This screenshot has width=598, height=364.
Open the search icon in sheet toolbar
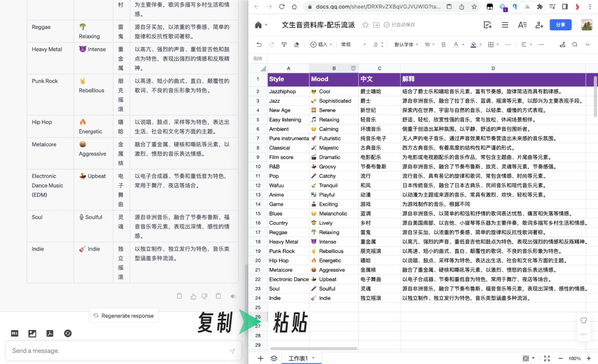coord(575,44)
